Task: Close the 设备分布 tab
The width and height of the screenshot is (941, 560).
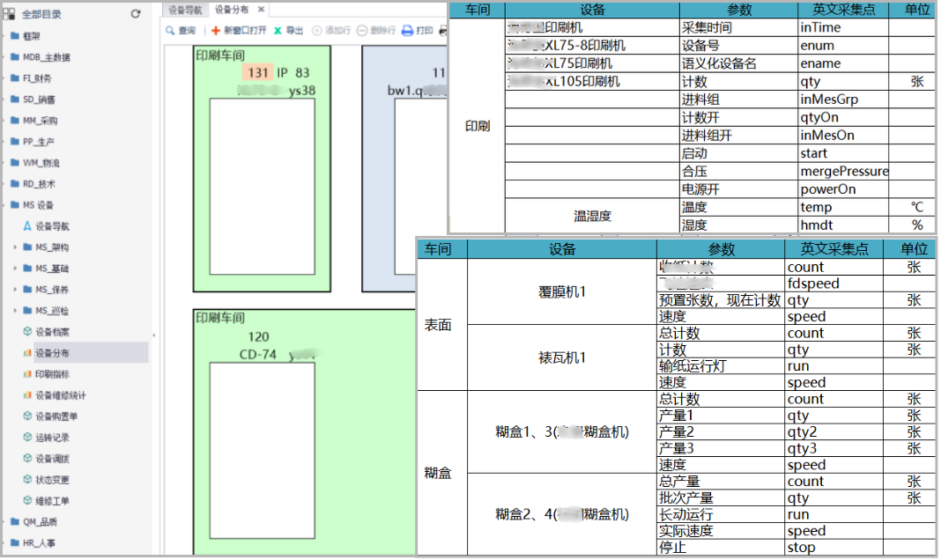Action: (261, 10)
